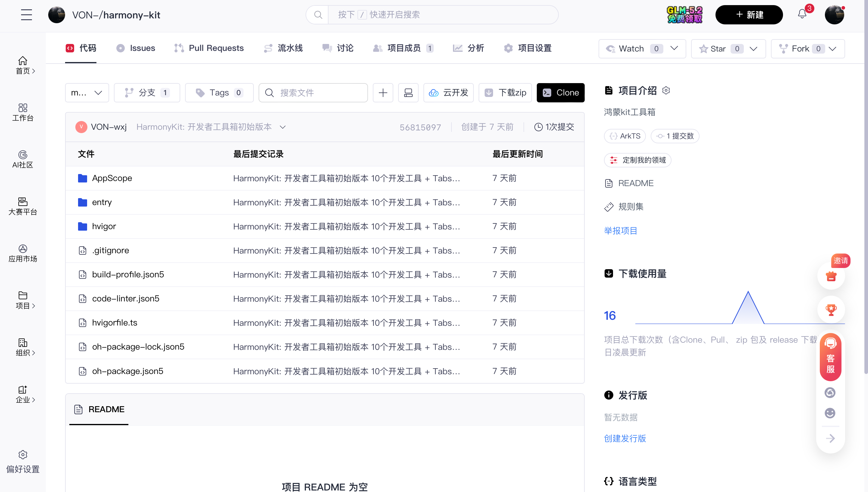Open the user avatar at top right
This screenshot has height=492, width=868.
(x=835, y=15)
